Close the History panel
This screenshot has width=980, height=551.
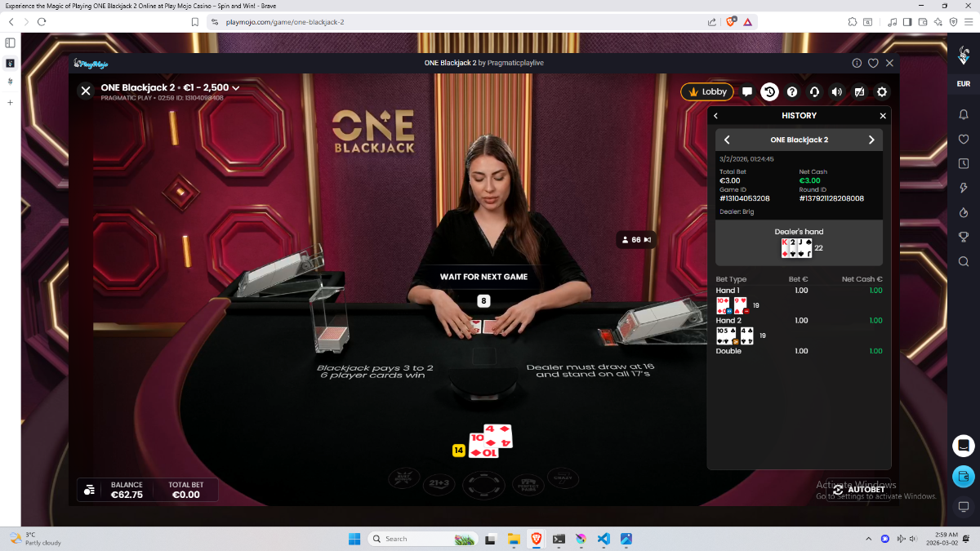click(882, 116)
